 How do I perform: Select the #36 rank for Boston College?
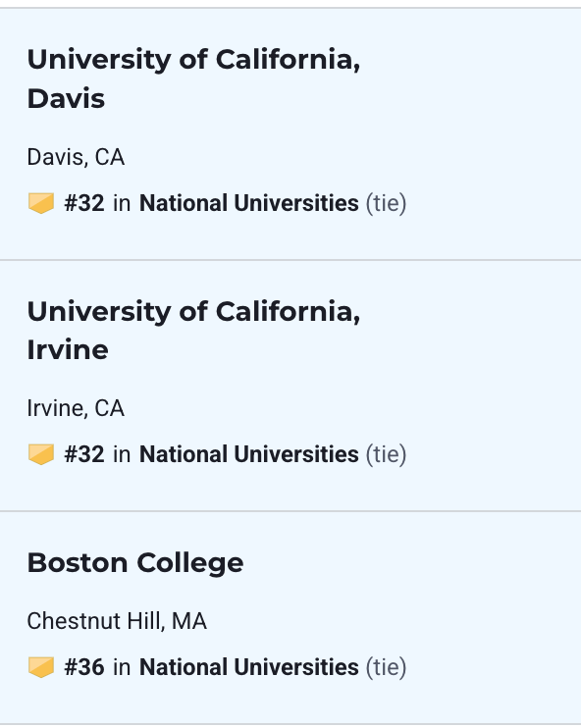click(x=84, y=667)
